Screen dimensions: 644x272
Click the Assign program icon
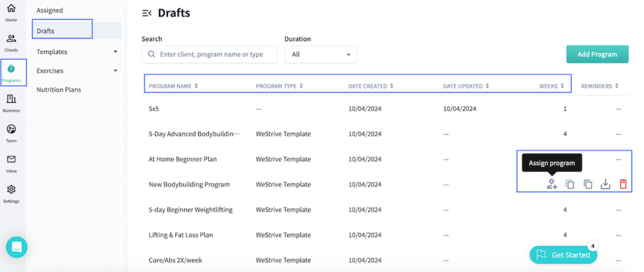click(552, 184)
